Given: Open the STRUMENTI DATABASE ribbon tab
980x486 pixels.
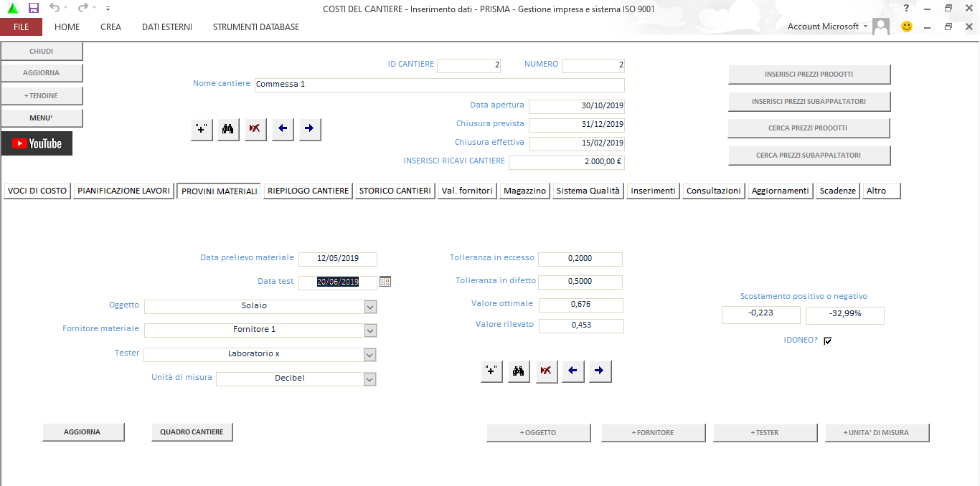Looking at the screenshot, I should (256, 27).
